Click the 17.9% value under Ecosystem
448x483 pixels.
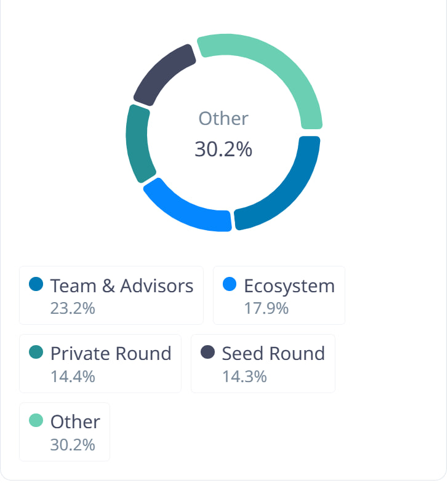[x=266, y=308]
